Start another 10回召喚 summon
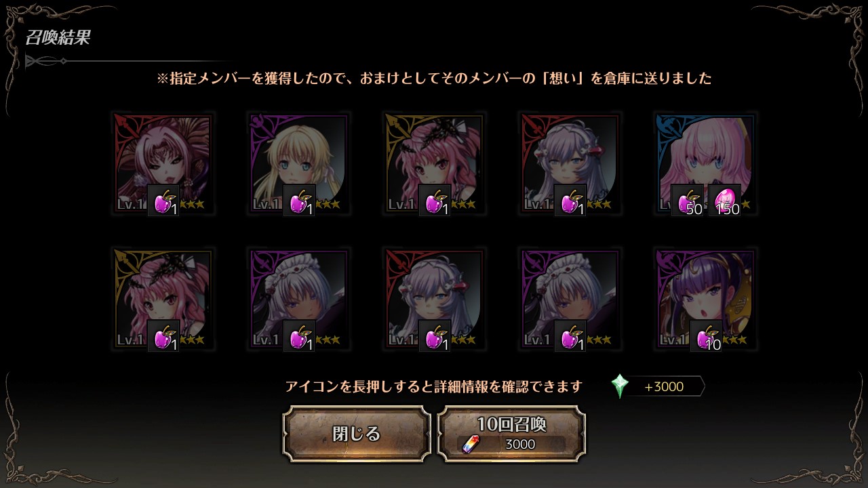The width and height of the screenshot is (868, 488). (x=512, y=434)
